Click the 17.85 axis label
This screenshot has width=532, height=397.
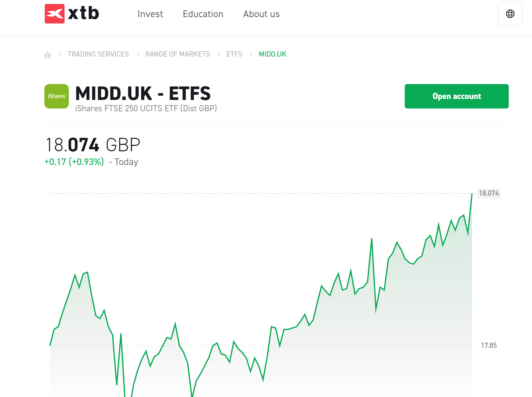click(489, 345)
